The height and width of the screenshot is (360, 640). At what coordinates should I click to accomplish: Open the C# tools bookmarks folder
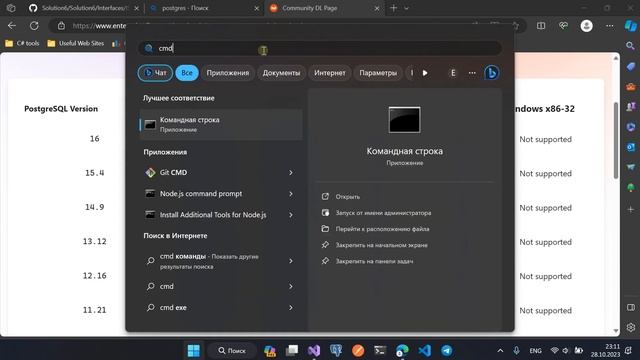22,43
